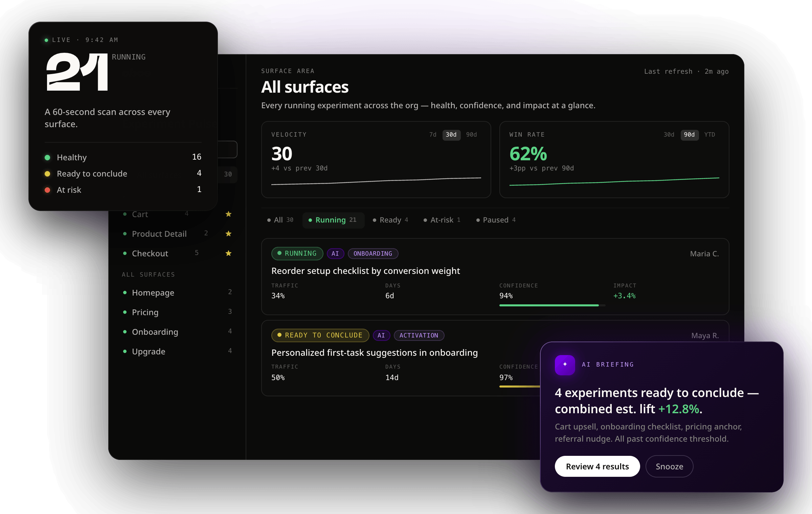Screen dimensions: 812x514
Task: Open the Upgrade surface
Action: [177, 351]
